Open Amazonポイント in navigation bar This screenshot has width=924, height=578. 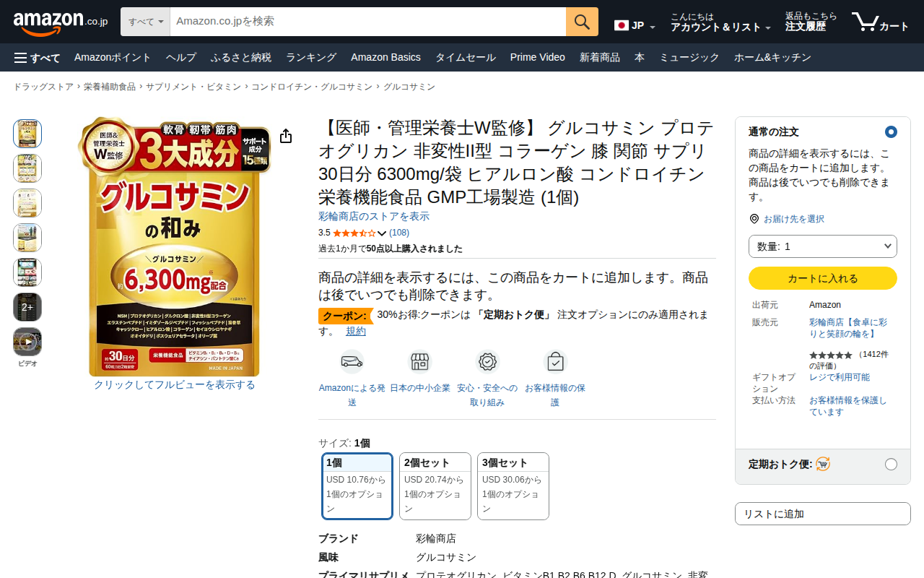click(x=113, y=58)
